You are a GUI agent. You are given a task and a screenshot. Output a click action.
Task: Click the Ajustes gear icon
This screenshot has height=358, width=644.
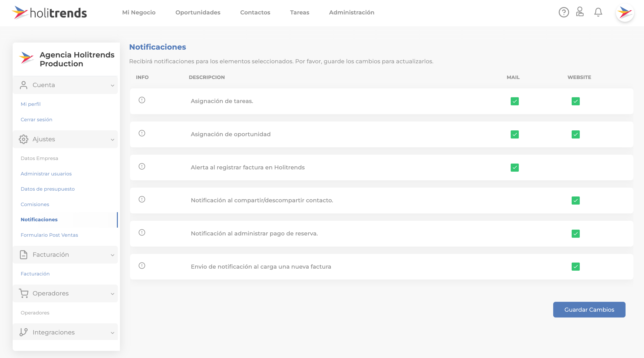pyautogui.click(x=24, y=139)
